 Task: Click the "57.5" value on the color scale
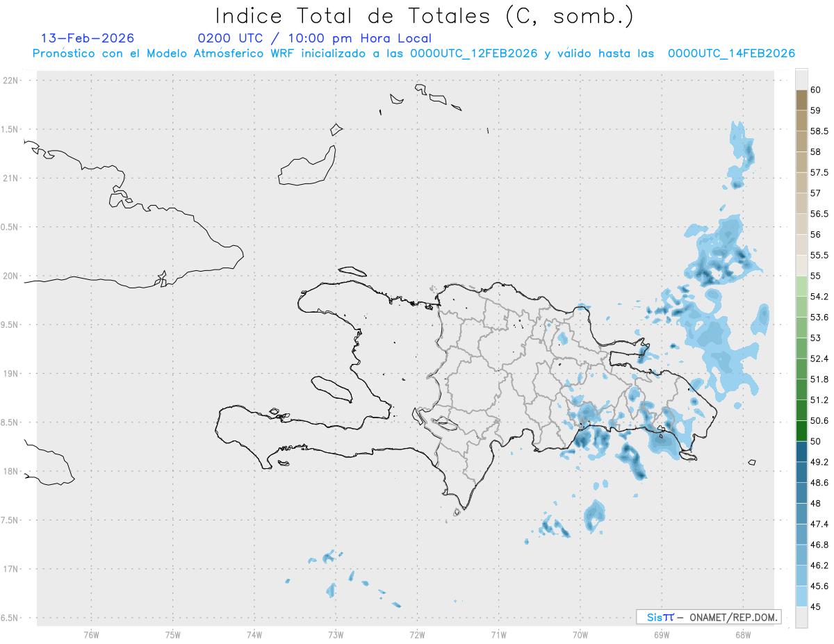pyautogui.click(x=819, y=172)
